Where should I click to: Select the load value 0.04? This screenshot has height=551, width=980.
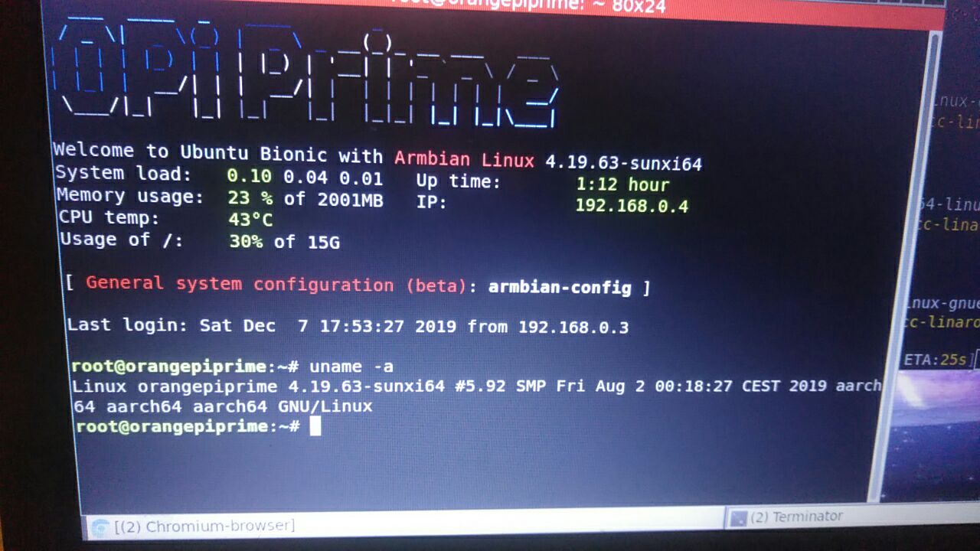[305, 178]
